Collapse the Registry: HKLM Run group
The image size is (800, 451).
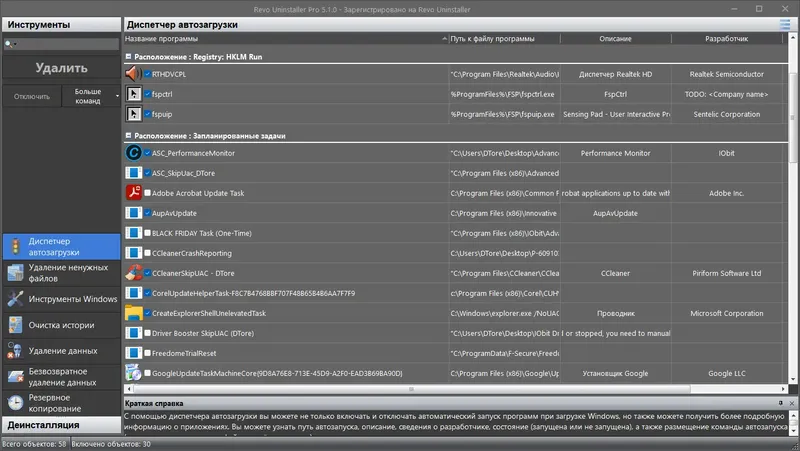pyautogui.click(x=128, y=57)
